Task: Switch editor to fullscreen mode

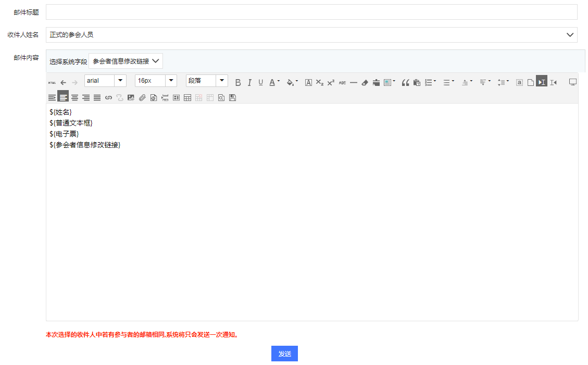Action: [x=572, y=82]
